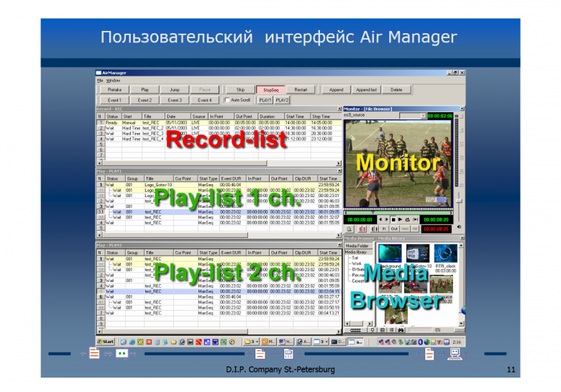
Task: Open the Windows Start menu
Action: point(106,342)
